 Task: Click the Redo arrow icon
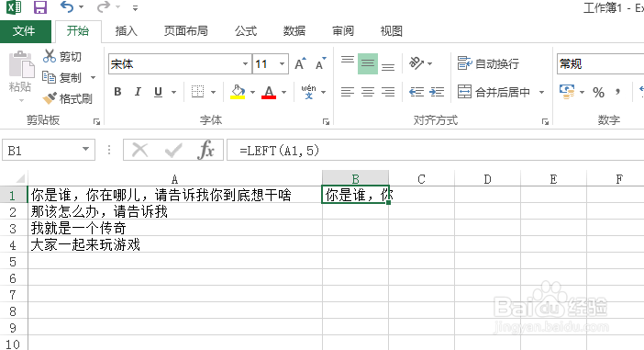(104, 7)
